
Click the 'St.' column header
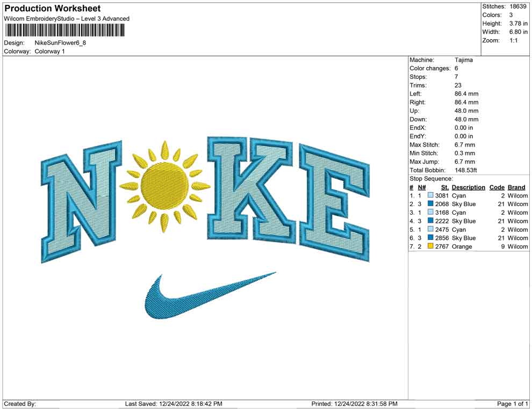point(445,187)
